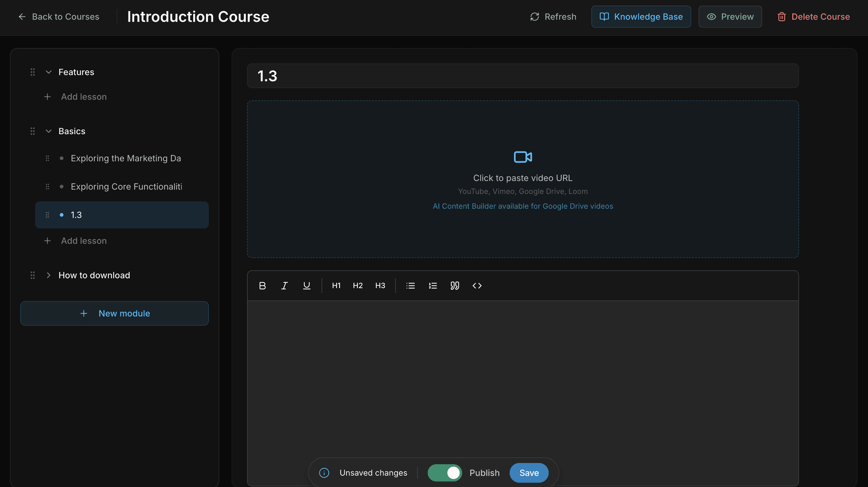Insert a blockquote
This screenshot has width=868, height=487.
coord(455,285)
